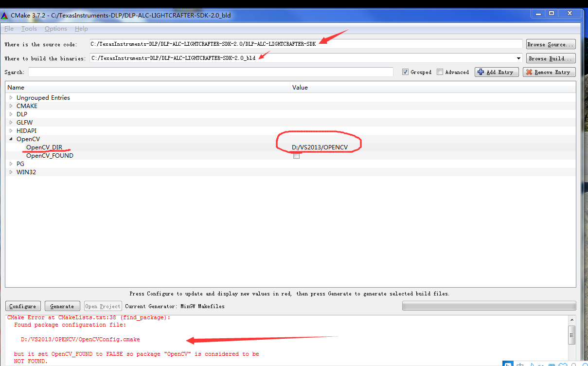The image size is (588, 366).
Task: Open the Options menu
Action: click(x=56, y=29)
